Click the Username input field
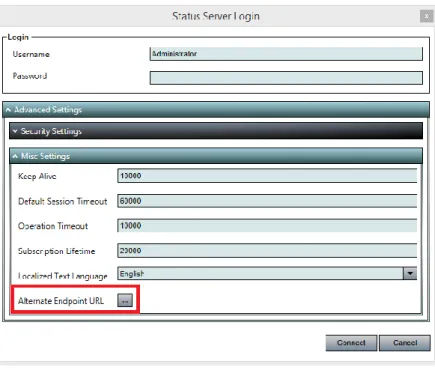435x370 pixels. pyautogui.click(x=286, y=54)
